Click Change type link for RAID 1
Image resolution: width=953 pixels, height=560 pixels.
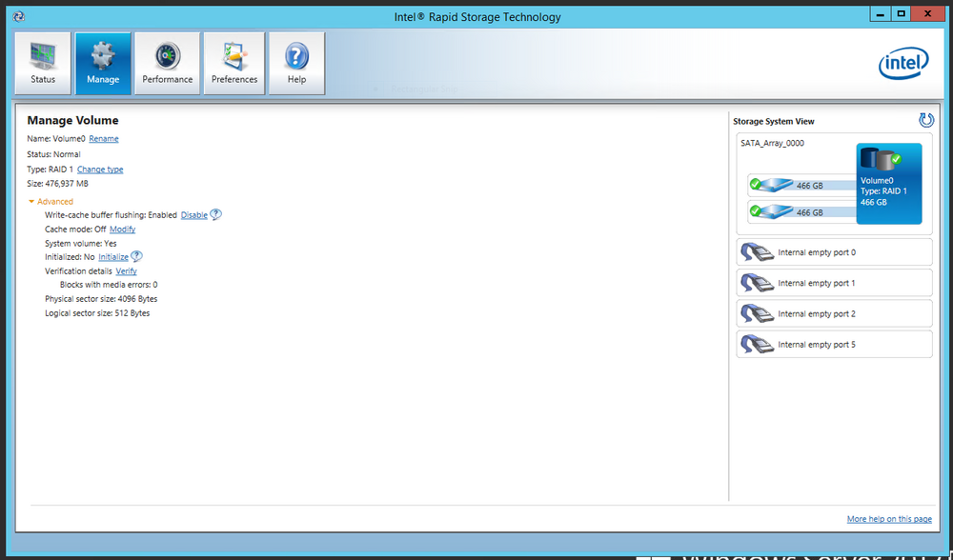click(x=100, y=170)
